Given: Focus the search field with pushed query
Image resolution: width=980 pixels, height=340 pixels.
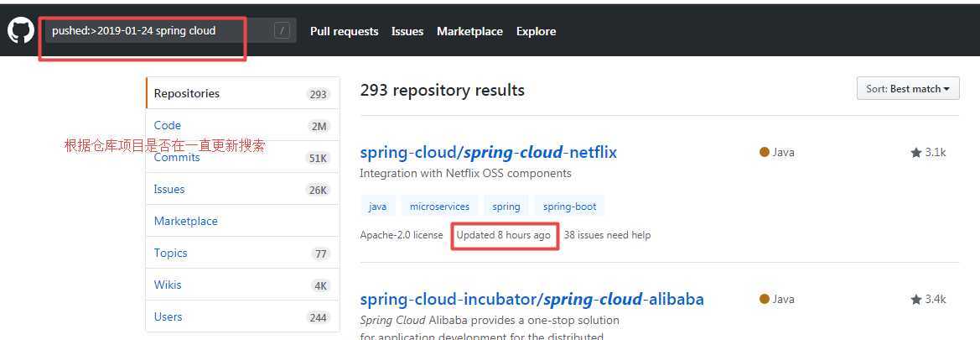Looking at the screenshot, I should [x=170, y=30].
